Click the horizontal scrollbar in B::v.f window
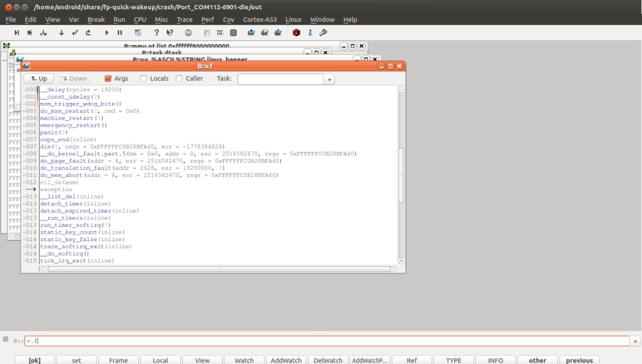The width and height of the screenshot is (642, 364). click(x=219, y=269)
